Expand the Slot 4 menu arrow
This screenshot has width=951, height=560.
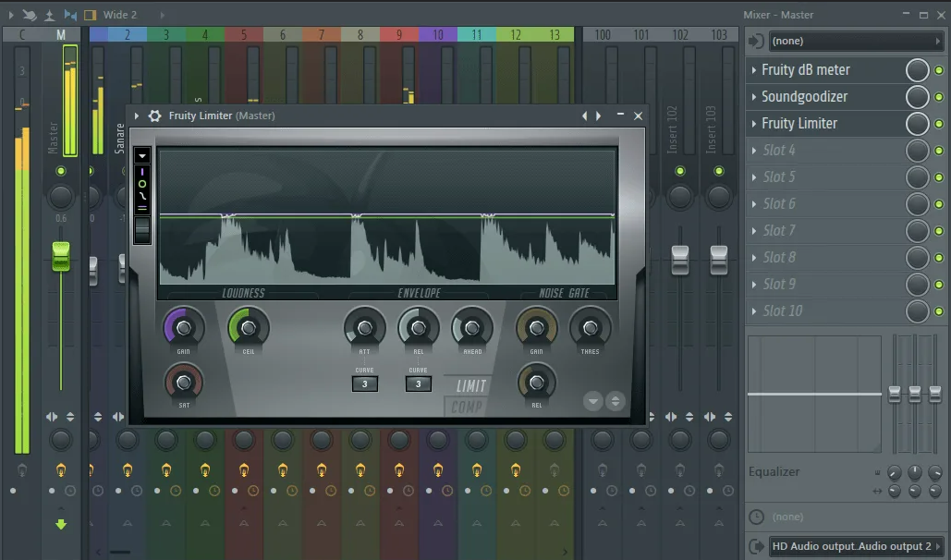754,151
